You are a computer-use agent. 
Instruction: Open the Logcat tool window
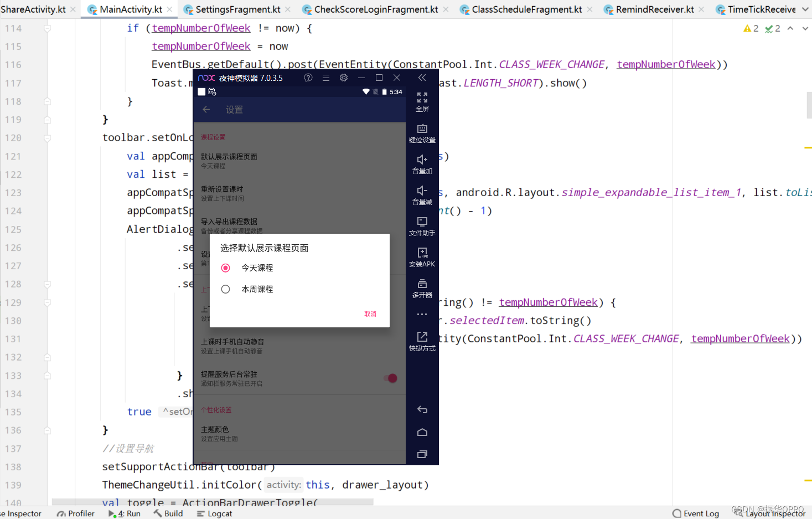(214, 513)
